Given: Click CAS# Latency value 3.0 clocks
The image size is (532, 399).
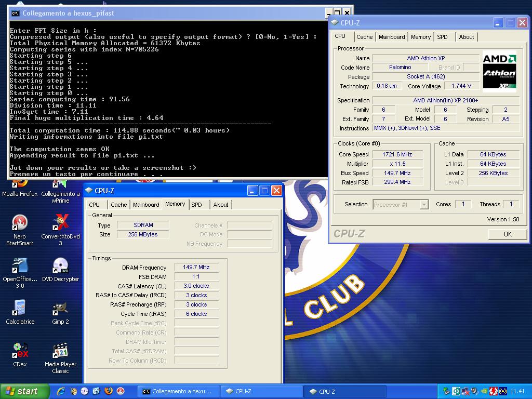Looking at the screenshot, I should click(196, 286).
